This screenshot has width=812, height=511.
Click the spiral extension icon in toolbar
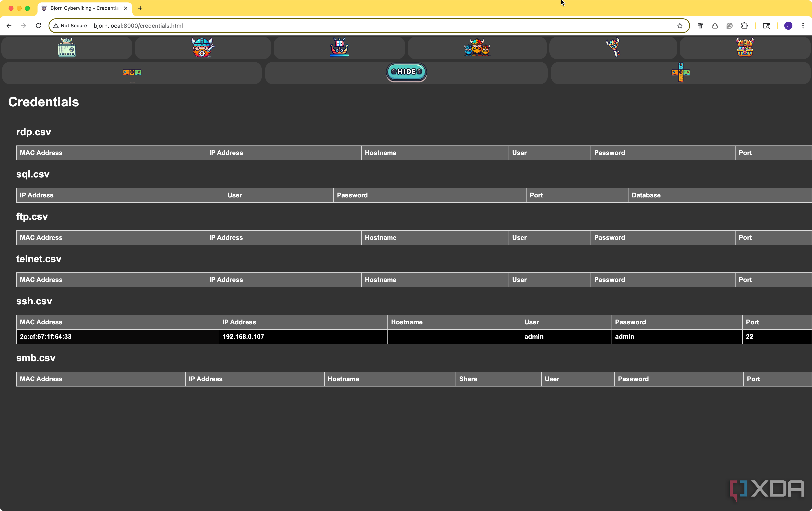tap(729, 26)
